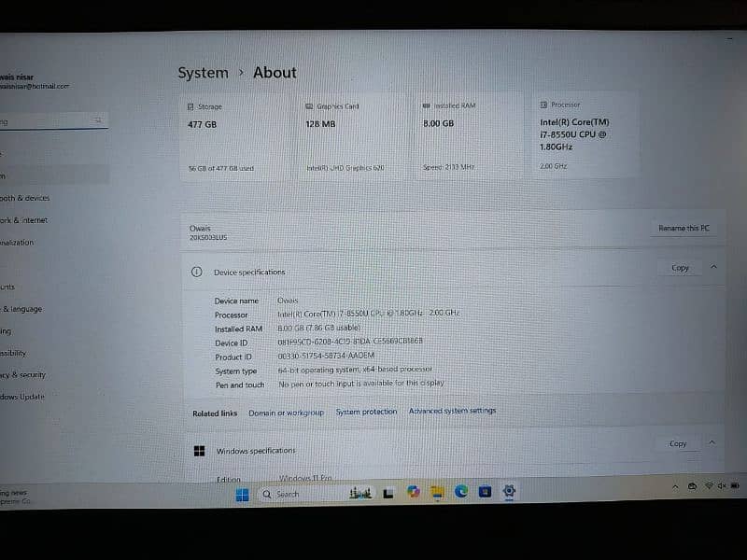Collapse the Windows specifications section
Image resolution: width=747 pixels, height=560 pixels.
pyautogui.click(x=712, y=442)
